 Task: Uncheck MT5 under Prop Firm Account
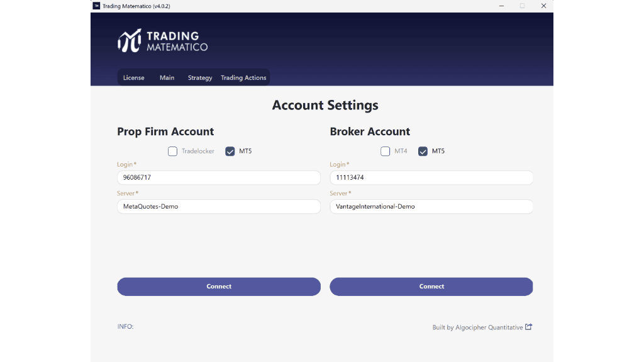[230, 151]
